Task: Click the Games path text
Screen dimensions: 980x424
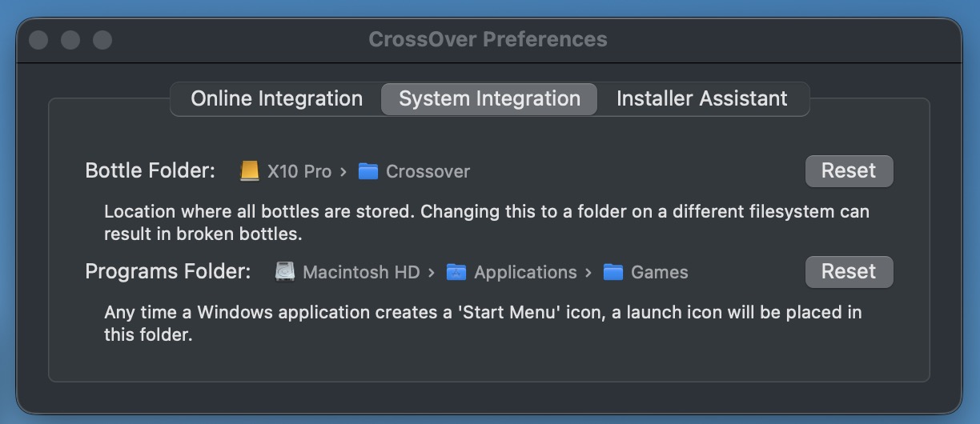Action: (659, 272)
